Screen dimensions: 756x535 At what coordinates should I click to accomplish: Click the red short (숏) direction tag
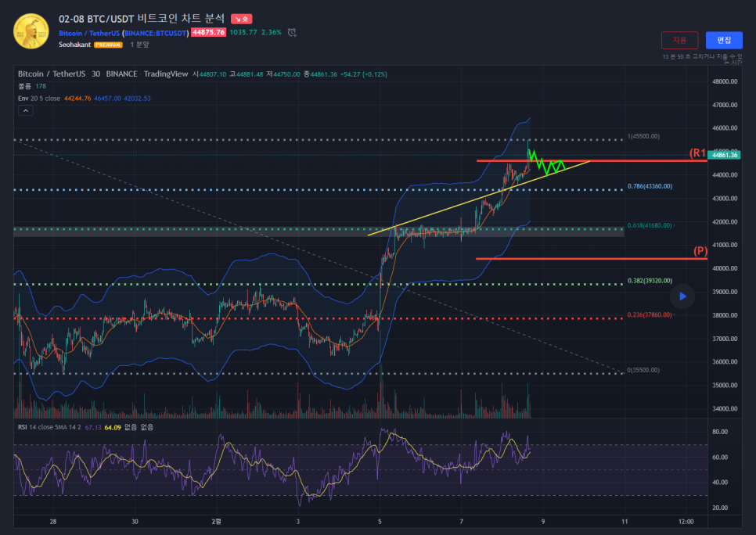241,18
